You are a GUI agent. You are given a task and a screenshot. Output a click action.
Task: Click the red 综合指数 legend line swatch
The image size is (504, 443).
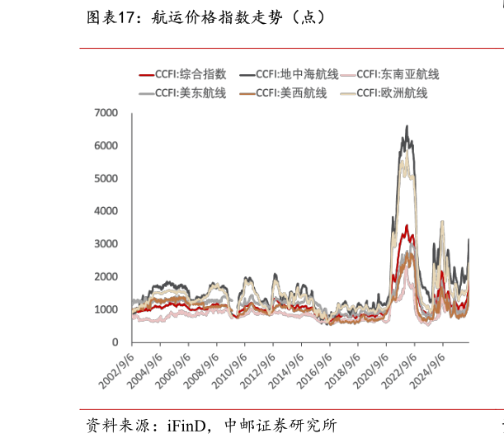click(147, 75)
